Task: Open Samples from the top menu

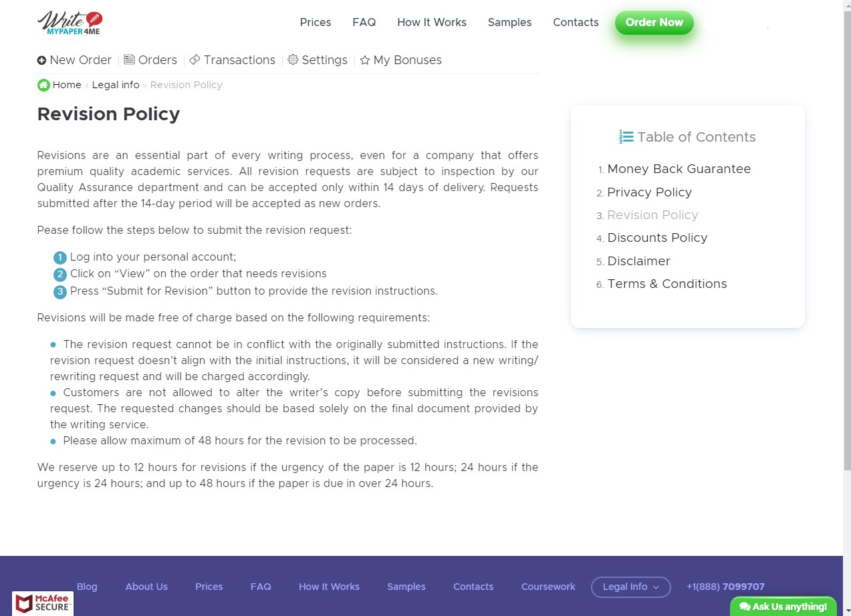Action: click(509, 22)
